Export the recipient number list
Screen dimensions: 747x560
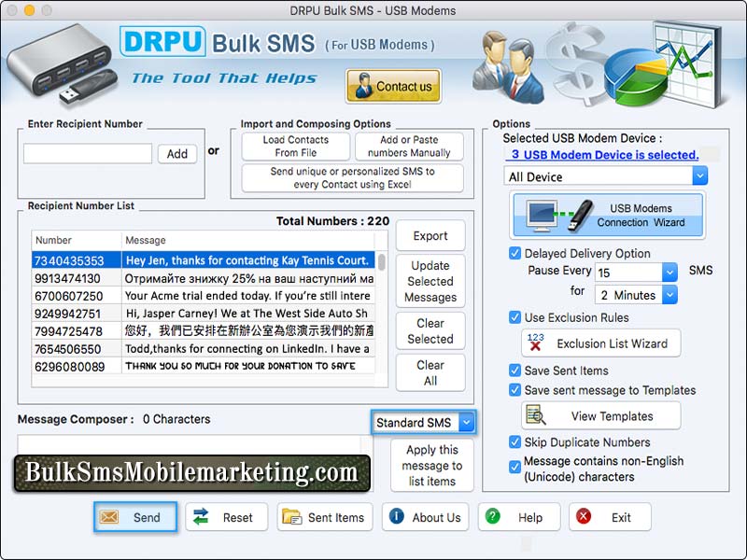tap(430, 235)
